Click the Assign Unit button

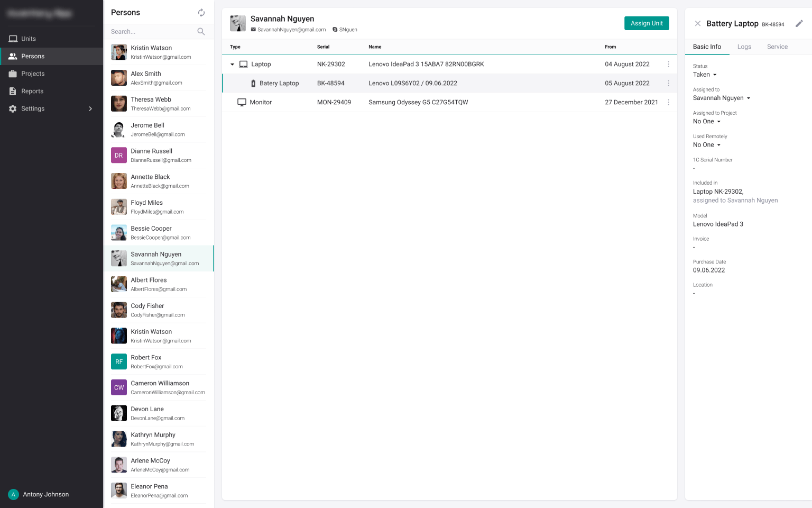[647, 23]
